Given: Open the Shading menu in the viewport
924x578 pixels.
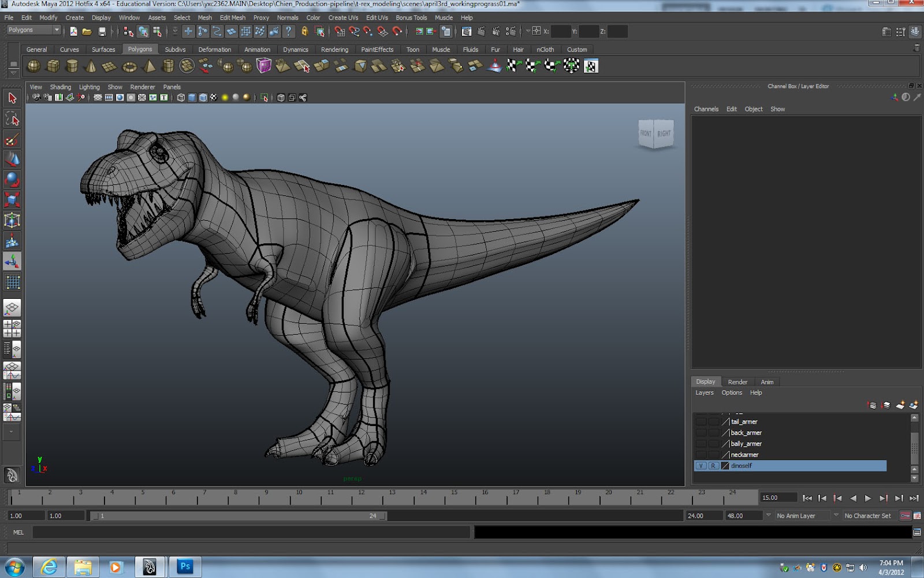Looking at the screenshot, I should tap(60, 87).
